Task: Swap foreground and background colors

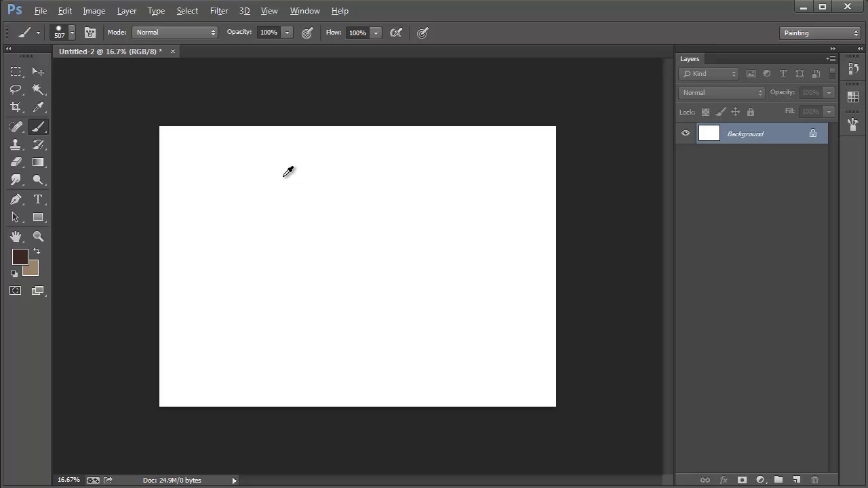Action: click(37, 251)
